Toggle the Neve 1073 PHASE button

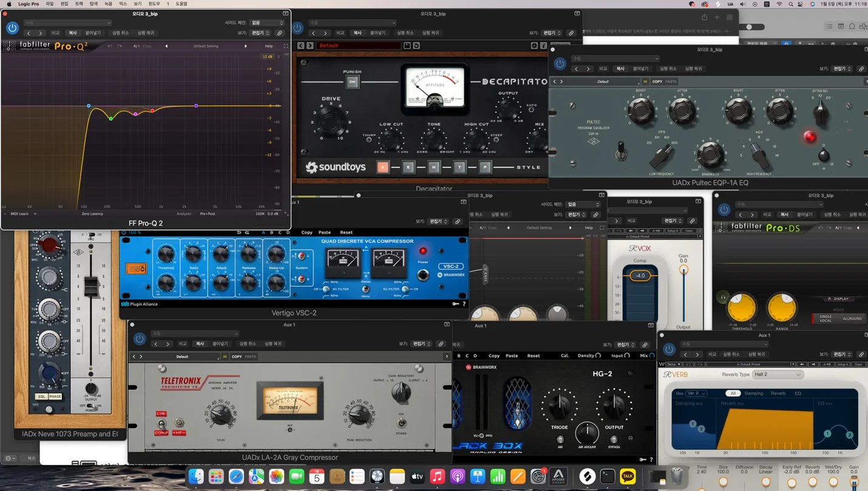pyautogui.click(x=55, y=396)
